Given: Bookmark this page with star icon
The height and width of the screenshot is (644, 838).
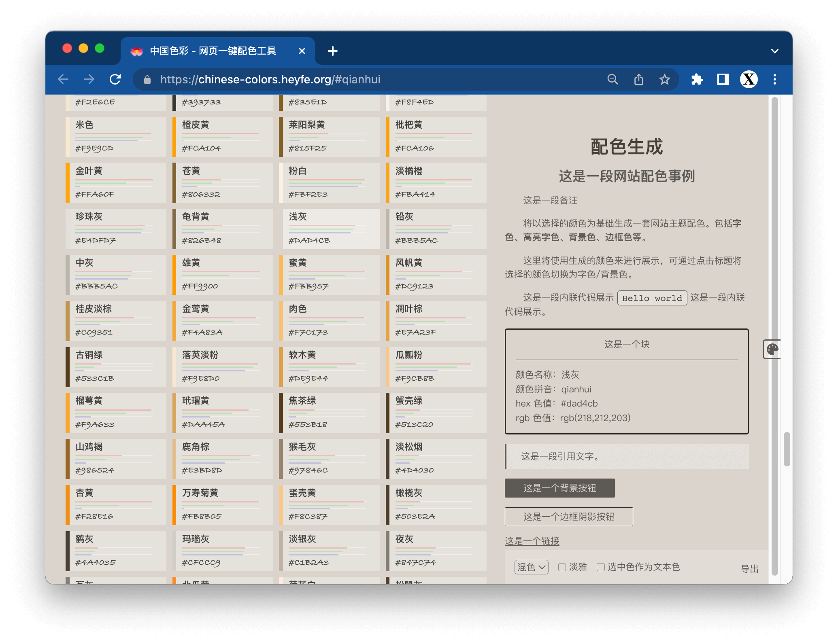Looking at the screenshot, I should [665, 79].
